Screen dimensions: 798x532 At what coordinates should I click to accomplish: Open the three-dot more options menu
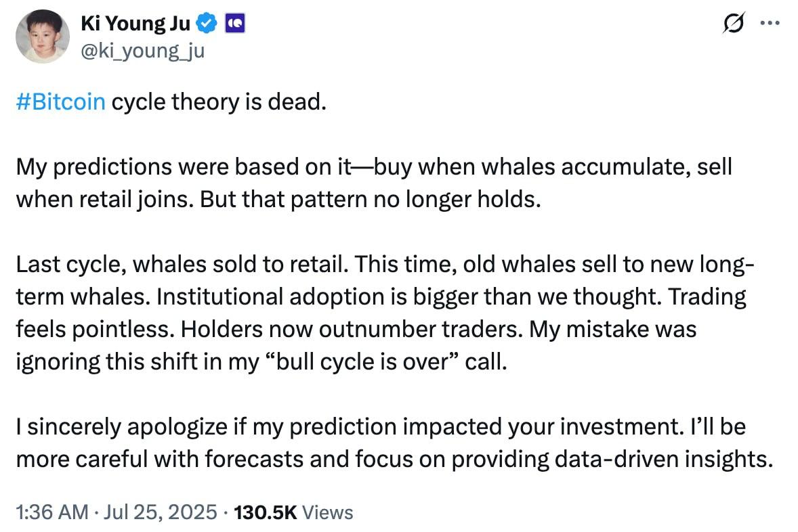pos(770,23)
